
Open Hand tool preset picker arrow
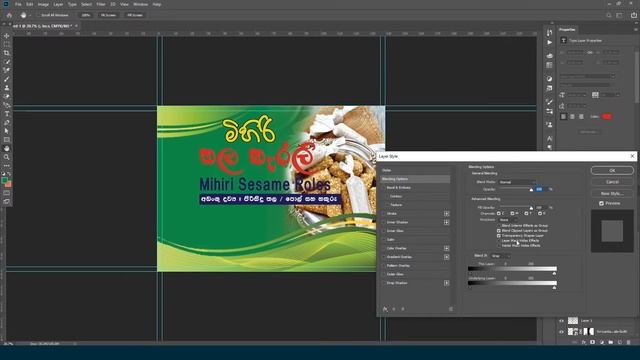click(30, 15)
